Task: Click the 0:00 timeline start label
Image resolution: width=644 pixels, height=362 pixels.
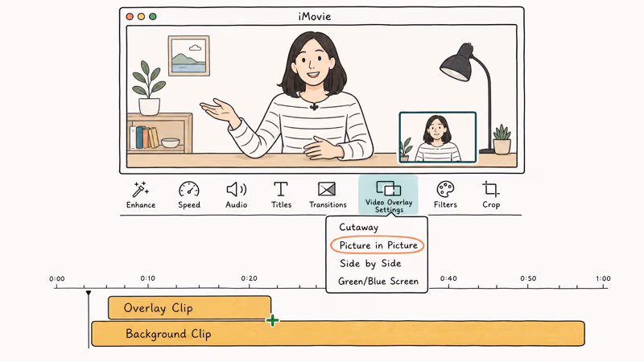Action: [57, 278]
